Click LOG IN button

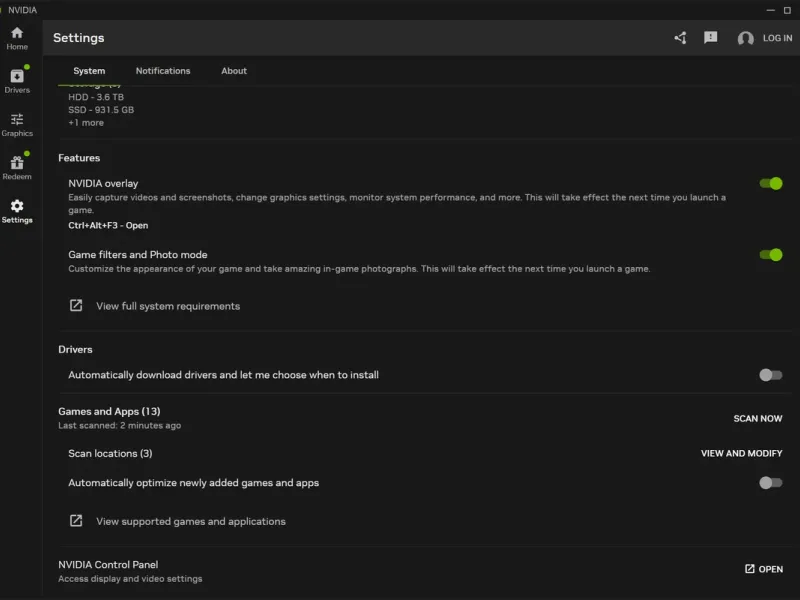tap(777, 38)
